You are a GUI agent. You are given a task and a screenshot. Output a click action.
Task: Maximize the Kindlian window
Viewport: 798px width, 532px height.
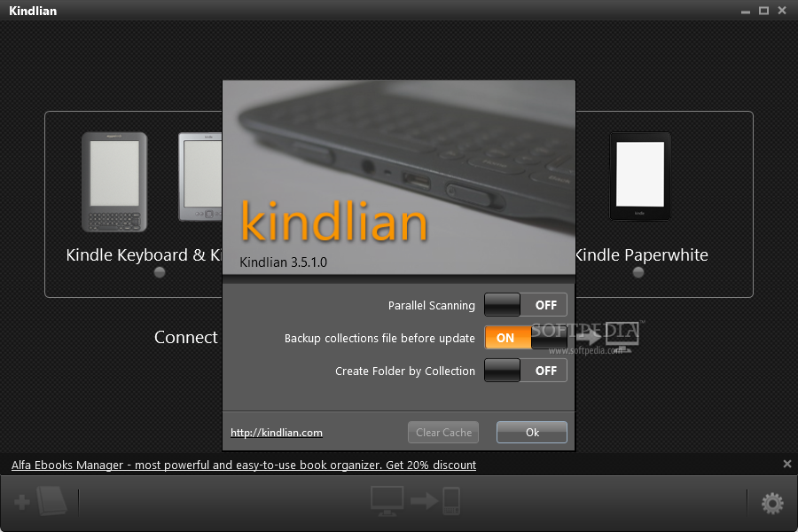point(764,10)
